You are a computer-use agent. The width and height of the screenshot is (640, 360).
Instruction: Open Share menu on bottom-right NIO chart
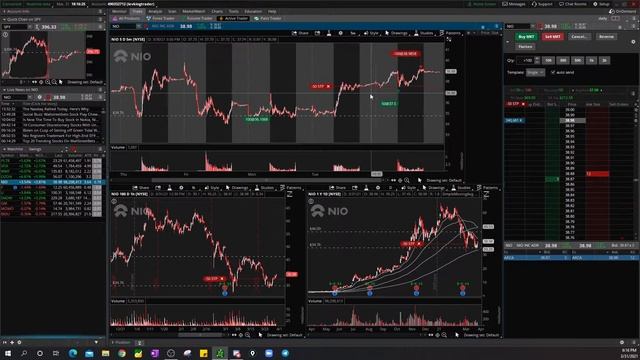point(338,188)
